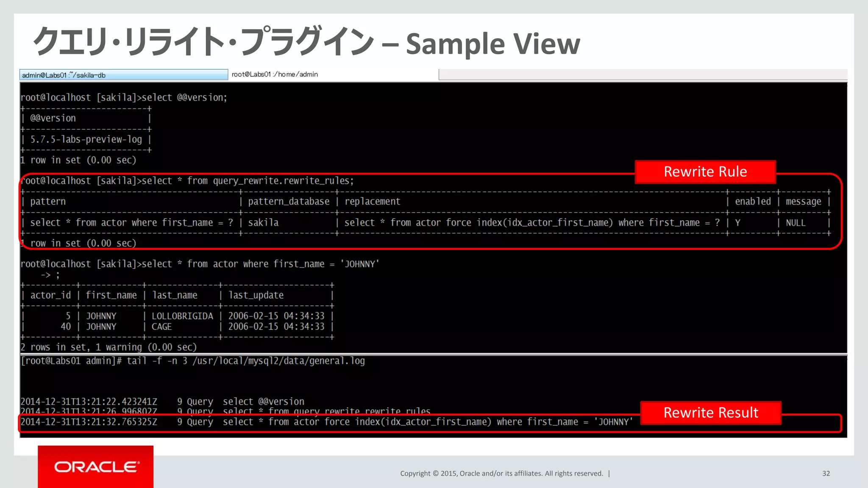The image size is (868, 488).
Task: Click the 13:21:22 select @@version log entry
Action: 162,402
